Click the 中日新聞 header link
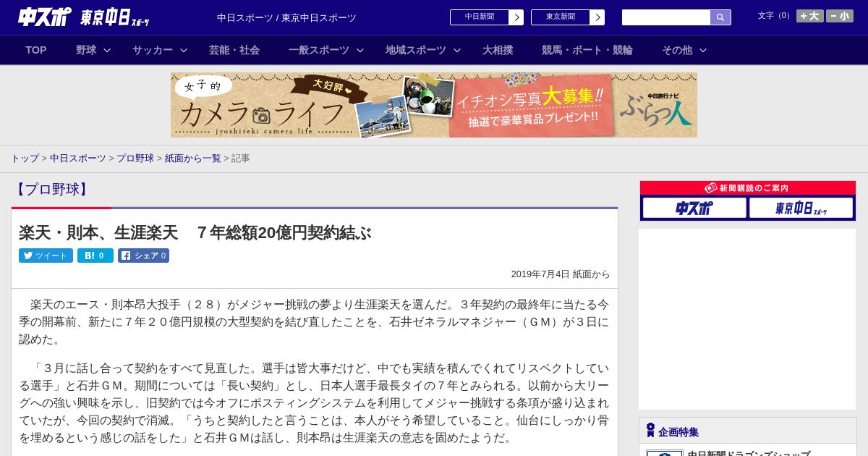Screen dimensions: 868x456 click(x=480, y=17)
